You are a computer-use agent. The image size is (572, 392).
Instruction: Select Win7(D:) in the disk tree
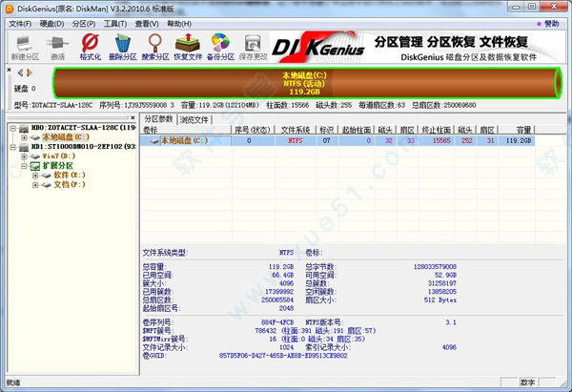59,156
